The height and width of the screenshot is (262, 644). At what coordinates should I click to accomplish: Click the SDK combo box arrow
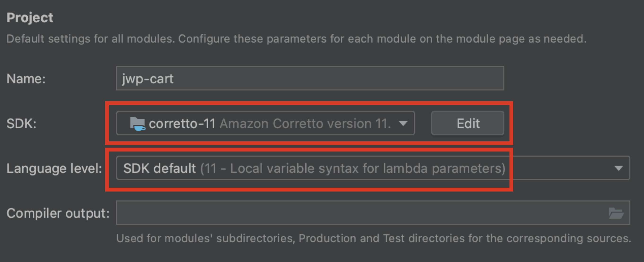click(x=403, y=123)
